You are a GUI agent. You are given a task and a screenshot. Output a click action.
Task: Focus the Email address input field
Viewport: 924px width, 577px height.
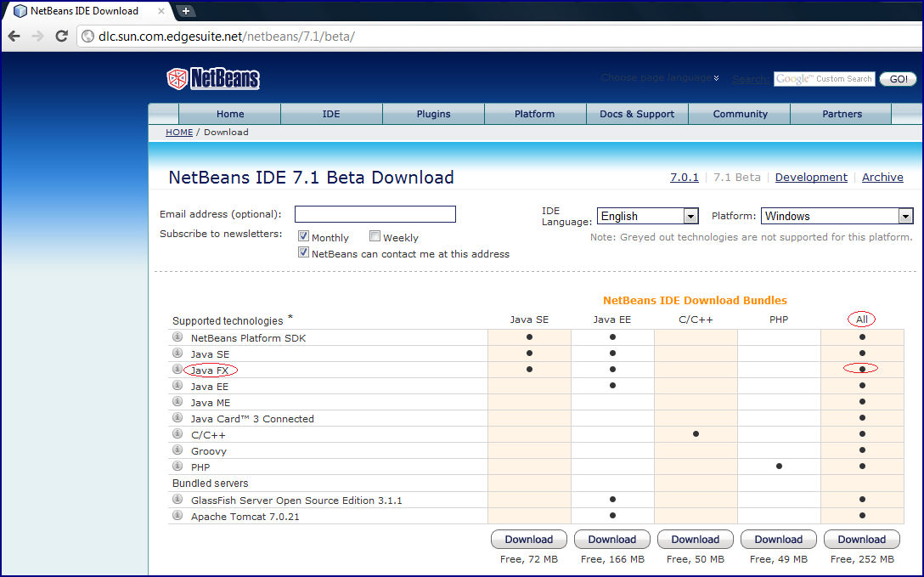375,214
